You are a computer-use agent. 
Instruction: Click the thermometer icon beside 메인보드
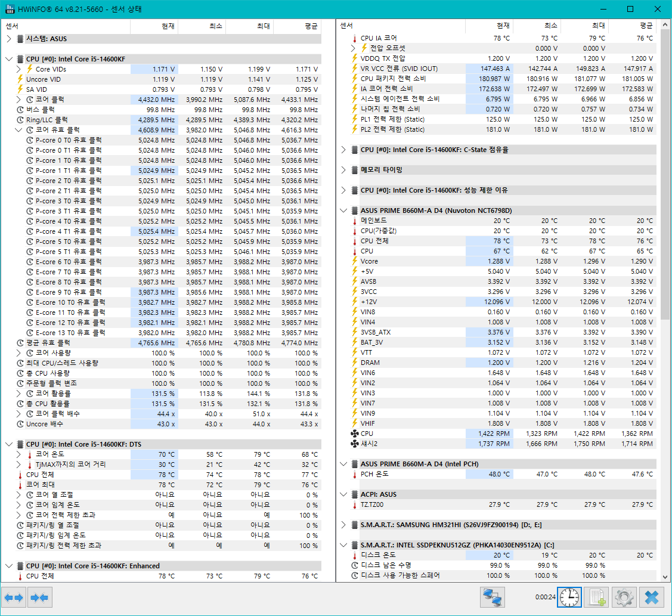(x=354, y=221)
